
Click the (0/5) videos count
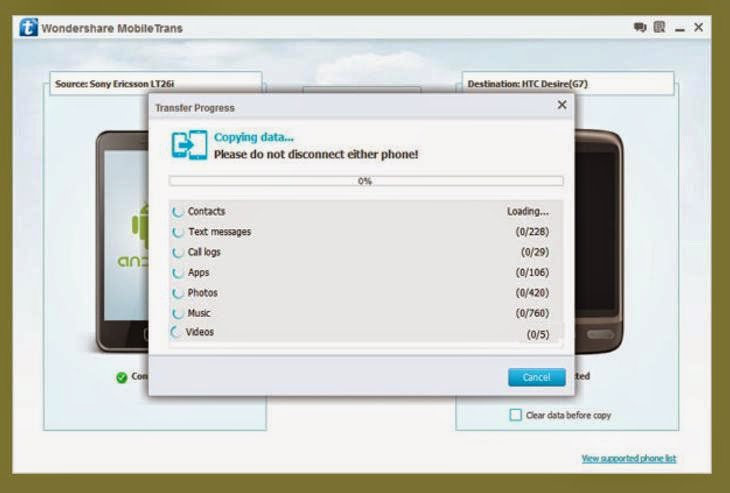coord(538,334)
